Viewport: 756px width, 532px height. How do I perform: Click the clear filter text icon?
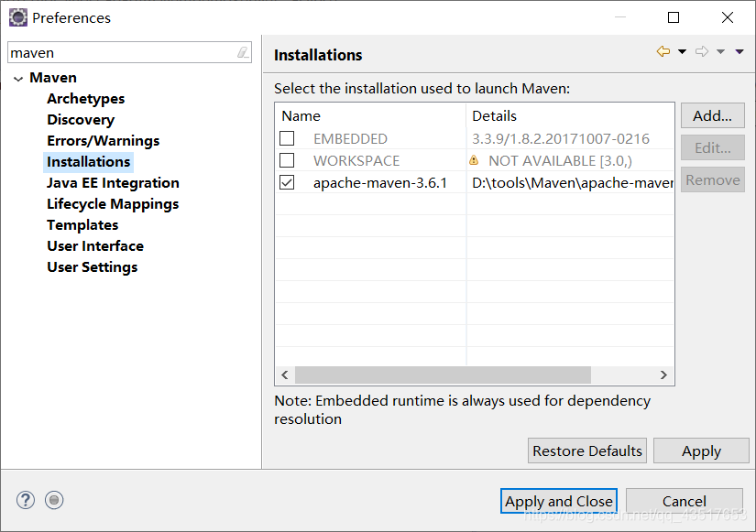click(x=244, y=52)
